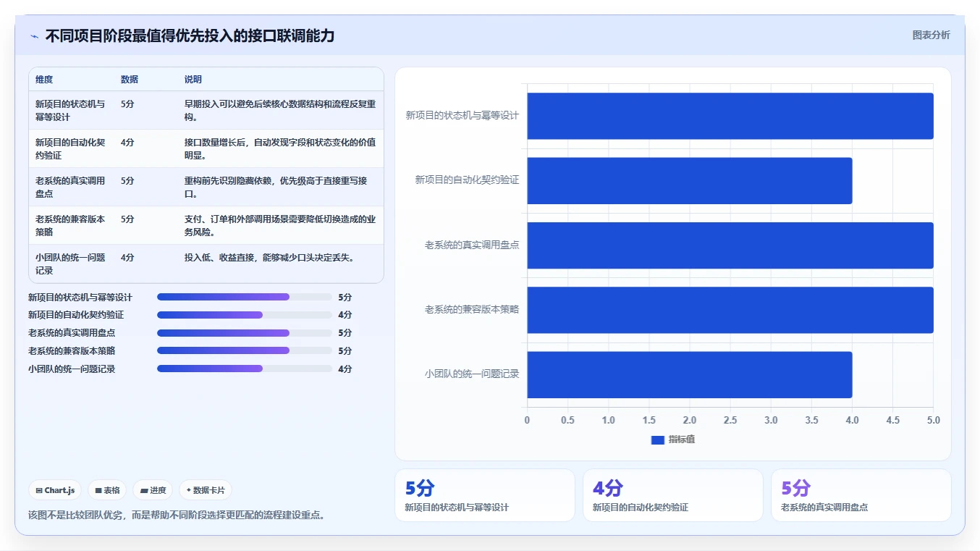Click description starting 投入低、收益直接
Screen dimensions: 980x551
point(269,257)
